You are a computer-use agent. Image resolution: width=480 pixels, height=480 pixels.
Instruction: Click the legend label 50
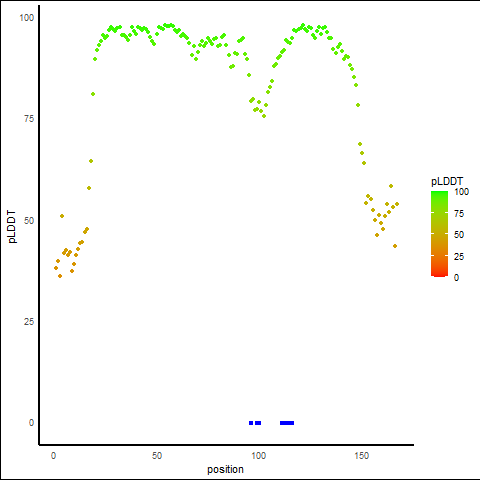coord(459,235)
